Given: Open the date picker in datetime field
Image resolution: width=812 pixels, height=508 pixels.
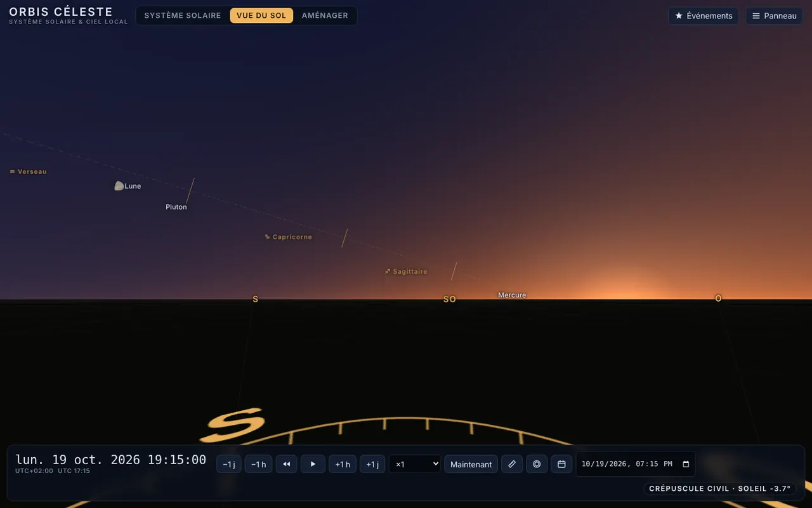Looking at the screenshot, I should (x=686, y=464).
